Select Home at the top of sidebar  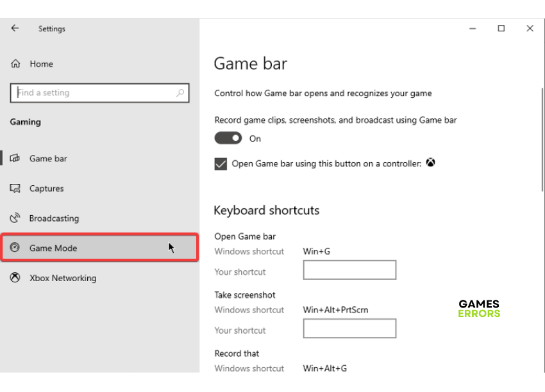pos(40,63)
